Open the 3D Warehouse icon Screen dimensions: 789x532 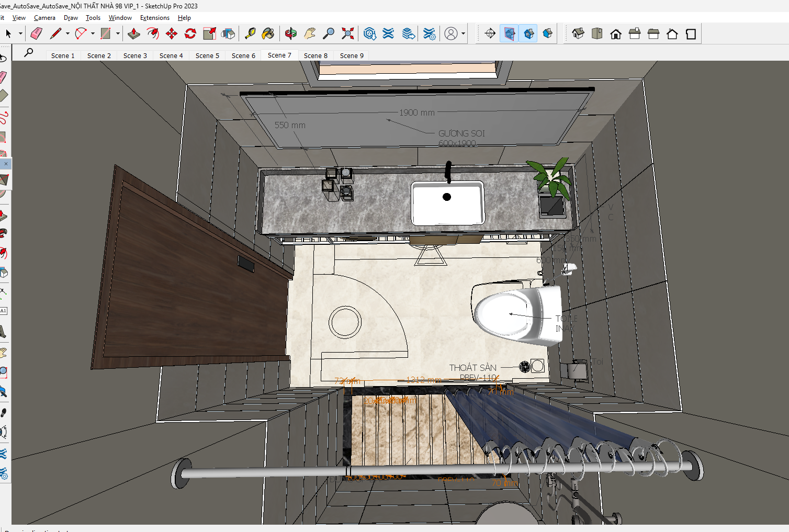pyautogui.click(x=370, y=33)
